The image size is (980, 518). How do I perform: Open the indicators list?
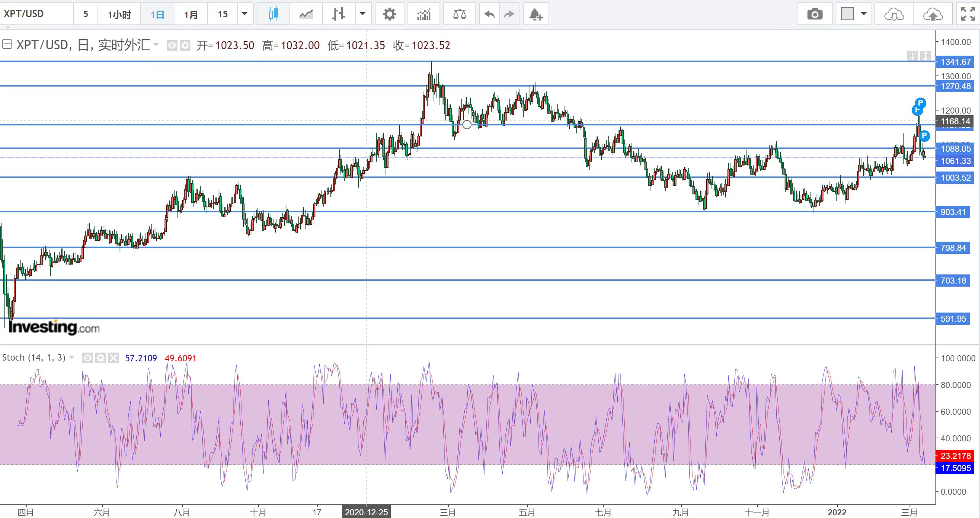pyautogui.click(x=424, y=14)
